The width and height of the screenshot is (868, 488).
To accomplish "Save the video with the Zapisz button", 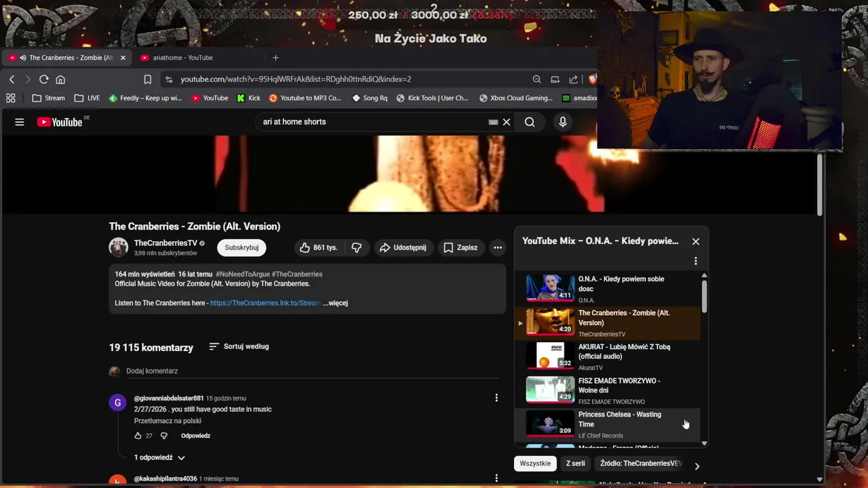I will coord(460,248).
